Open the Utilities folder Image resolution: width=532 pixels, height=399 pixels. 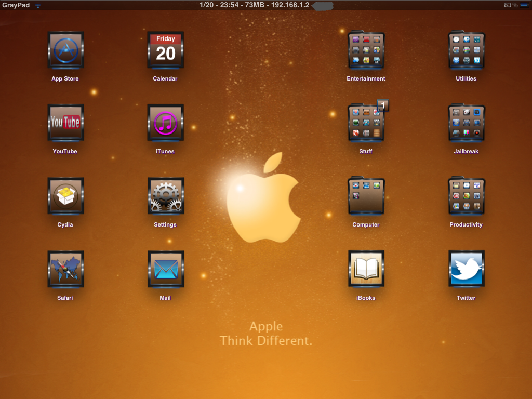coord(467,50)
